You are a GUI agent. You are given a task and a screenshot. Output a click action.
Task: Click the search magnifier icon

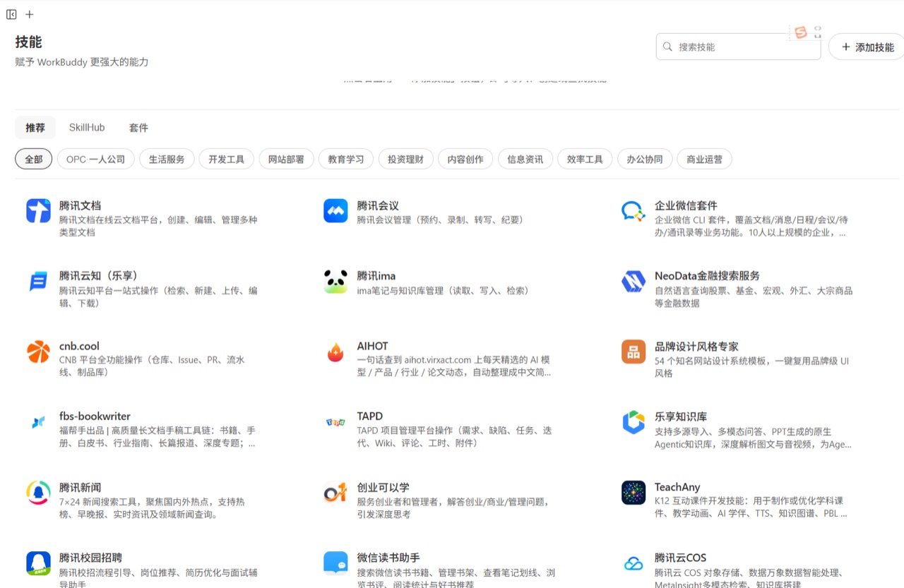[667, 47]
